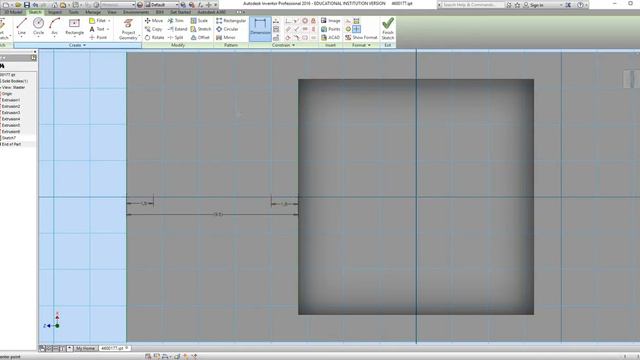
Task: Select the Circle sketch tool
Action: pos(38,27)
